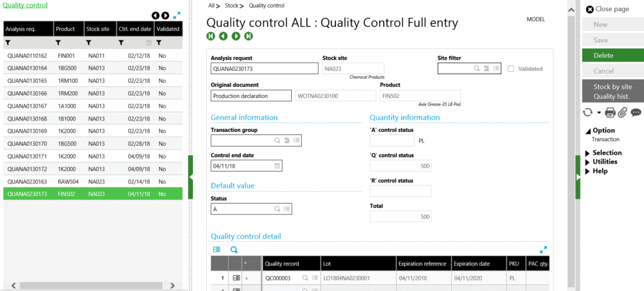Select row QUANA0110162 in the list
Screen dimensions: 644x291
pyautogui.click(x=93, y=56)
